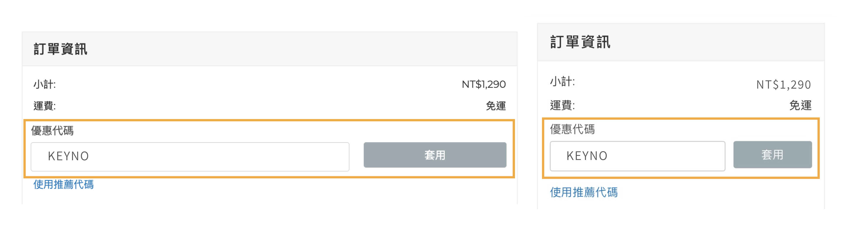The height and width of the screenshot is (238, 868).
Task: Click the 套用 button in the wide left panel
Action: point(435,155)
